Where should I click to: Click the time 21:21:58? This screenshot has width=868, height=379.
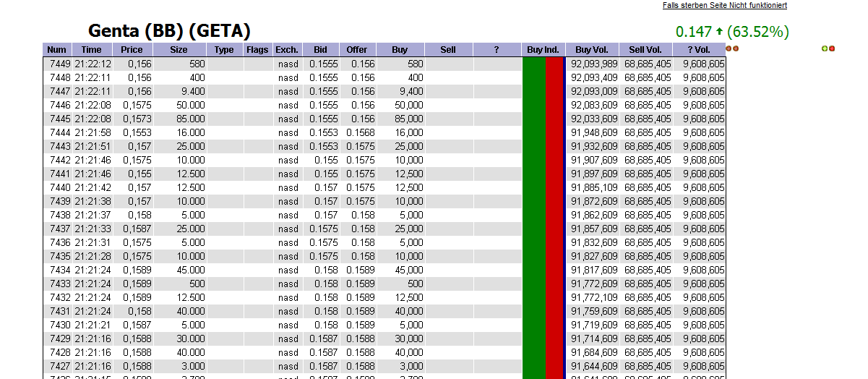click(93, 132)
